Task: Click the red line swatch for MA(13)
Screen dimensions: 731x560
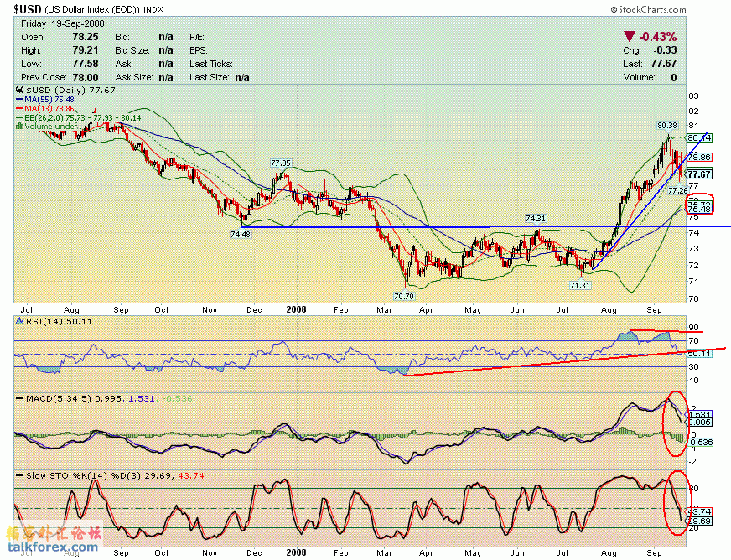Action: (20, 109)
